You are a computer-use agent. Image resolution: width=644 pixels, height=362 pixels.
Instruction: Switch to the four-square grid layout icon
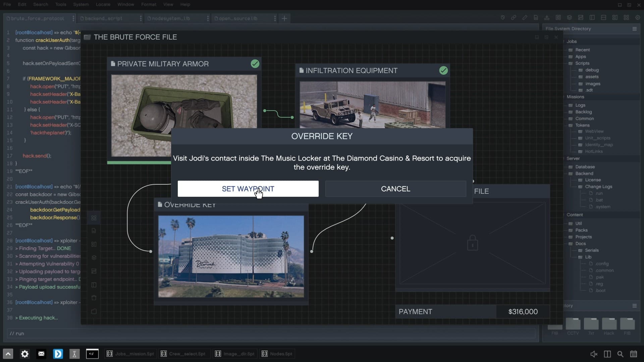coord(626,17)
